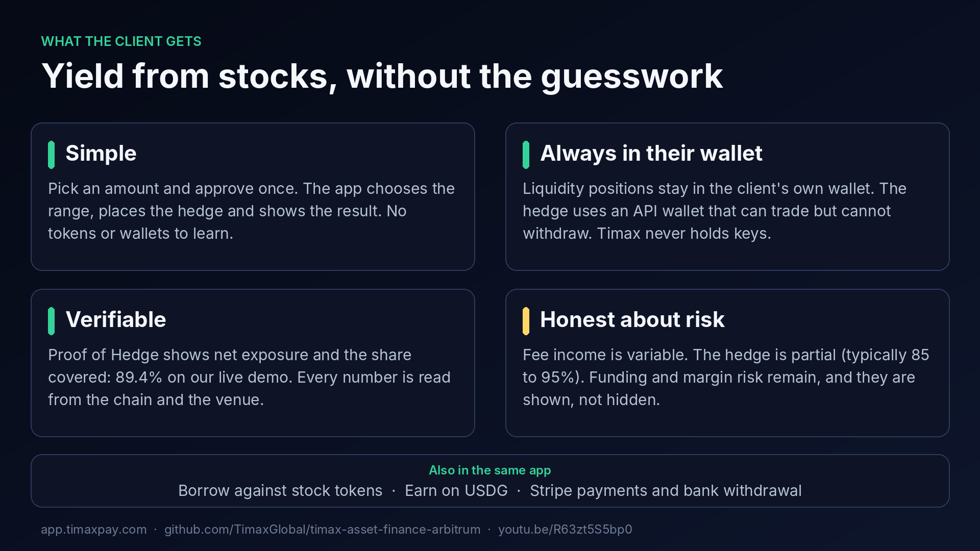Click the green accent bar beside Simple
This screenshot has height=551, width=980.
coord(51,155)
